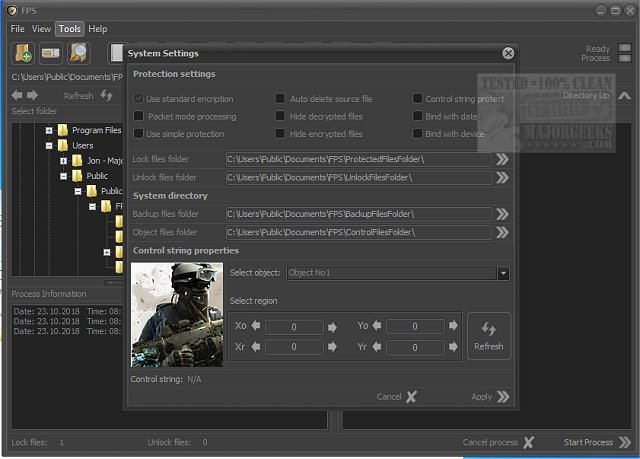Increase Xo value with right arrow
This screenshot has width=640, height=459.
tap(331, 326)
